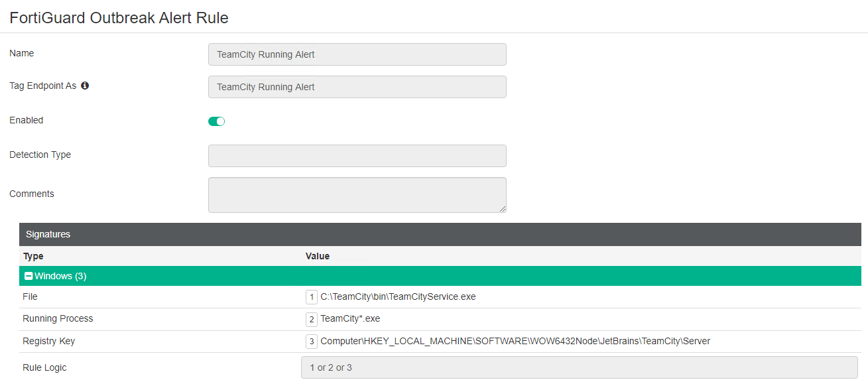Toggle the Enabled switch off
This screenshot has width=868, height=386.
pyautogui.click(x=217, y=121)
